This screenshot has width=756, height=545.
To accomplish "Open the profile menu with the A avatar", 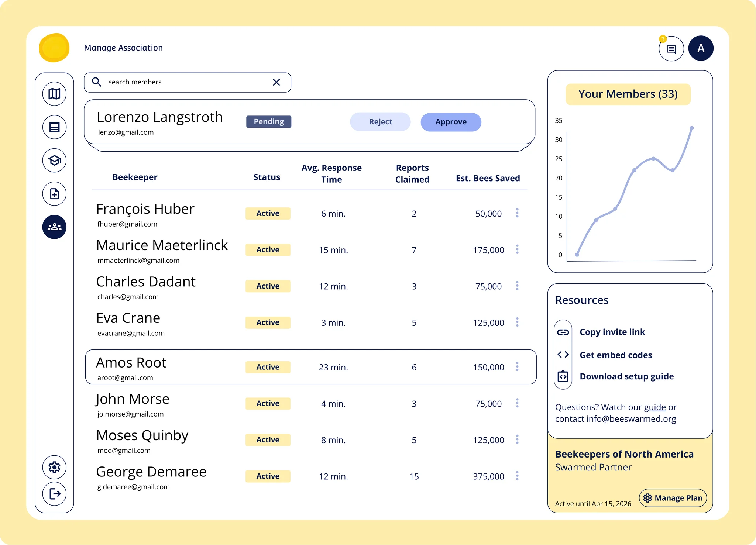I will click(701, 48).
